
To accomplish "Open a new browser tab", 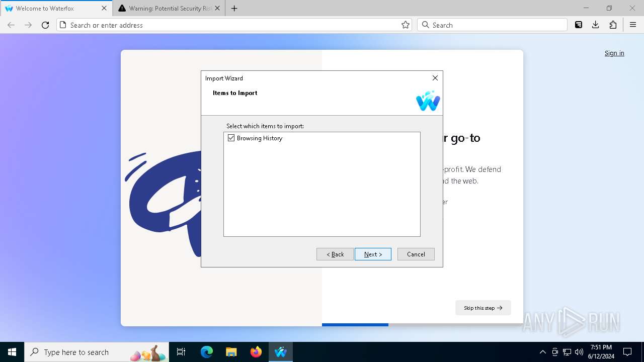I will click(x=234, y=9).
